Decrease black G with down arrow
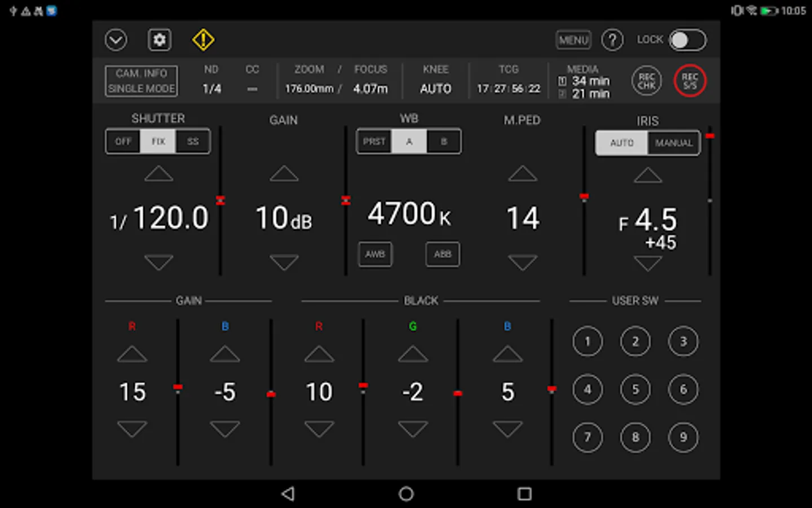 (413, 429)
